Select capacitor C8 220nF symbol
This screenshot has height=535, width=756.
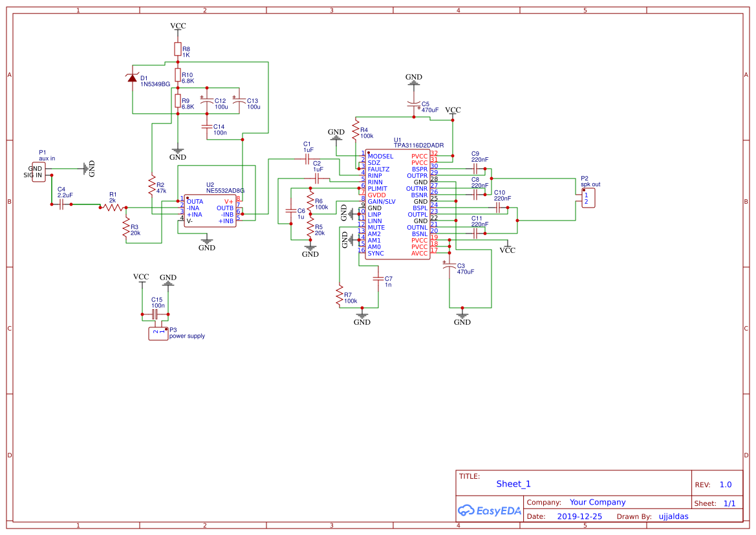tap(475, 195)
